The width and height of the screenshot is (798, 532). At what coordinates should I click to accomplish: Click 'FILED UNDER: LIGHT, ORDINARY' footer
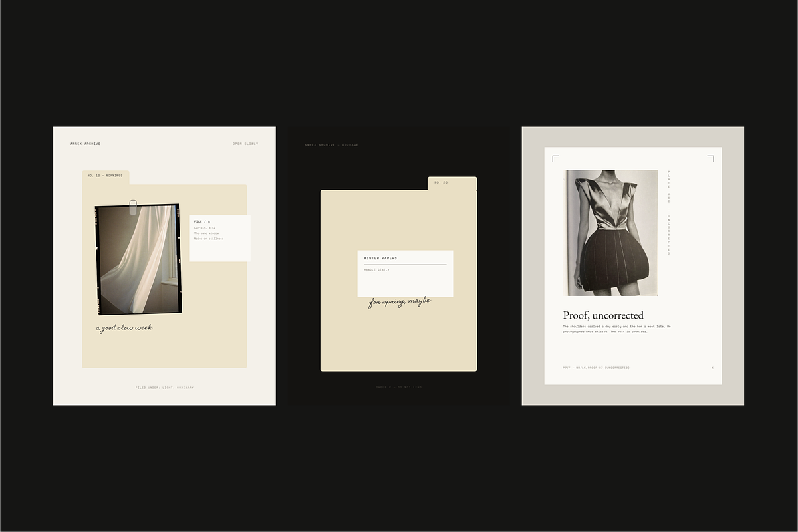click(164, 387)
